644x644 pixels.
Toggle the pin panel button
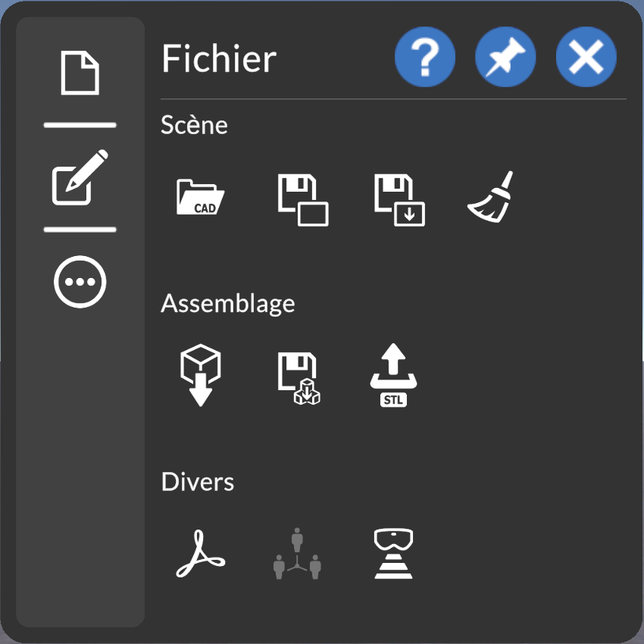tap(505, 57)
